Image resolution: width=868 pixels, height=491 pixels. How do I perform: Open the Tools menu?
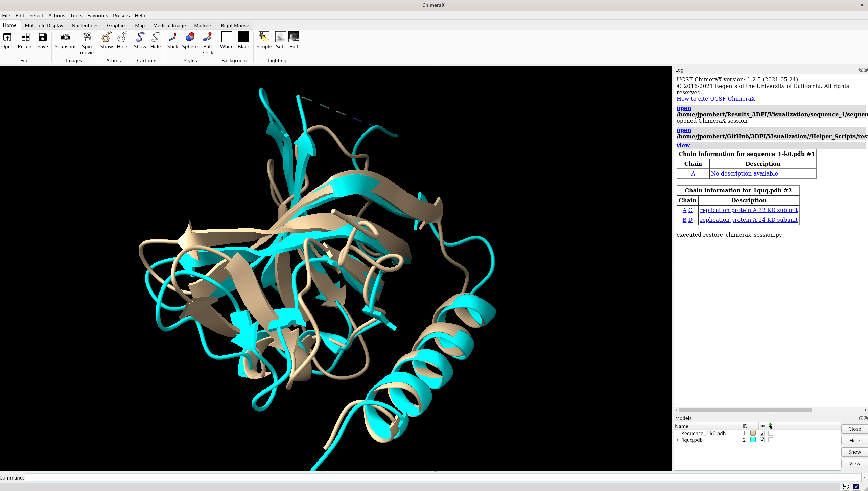(76, 15)
